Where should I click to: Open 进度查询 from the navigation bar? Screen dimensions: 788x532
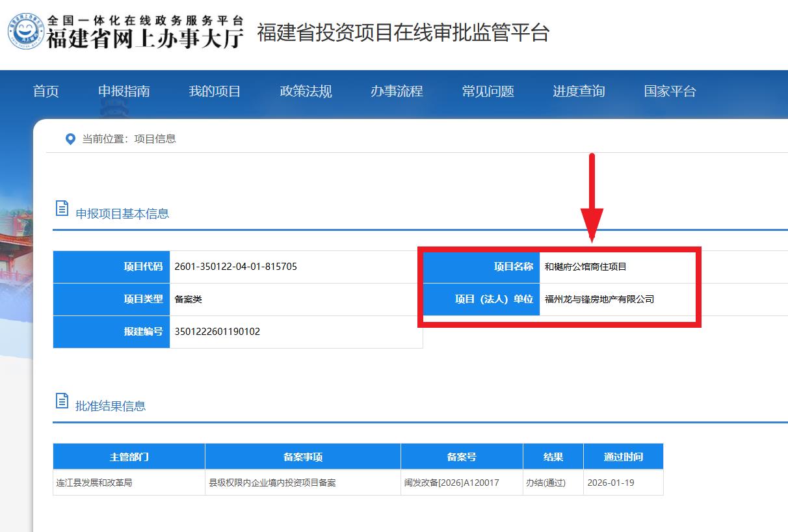coord(579,91)
